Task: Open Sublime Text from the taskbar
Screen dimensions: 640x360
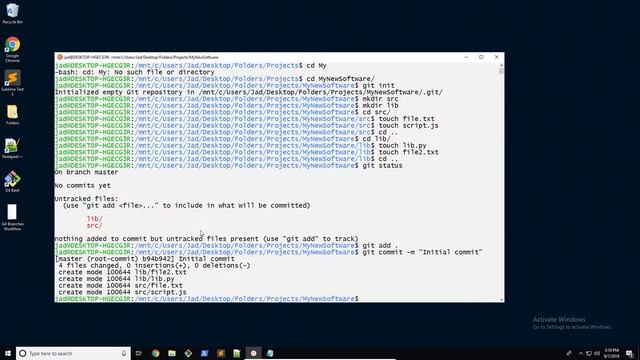Action: [221, 353]
